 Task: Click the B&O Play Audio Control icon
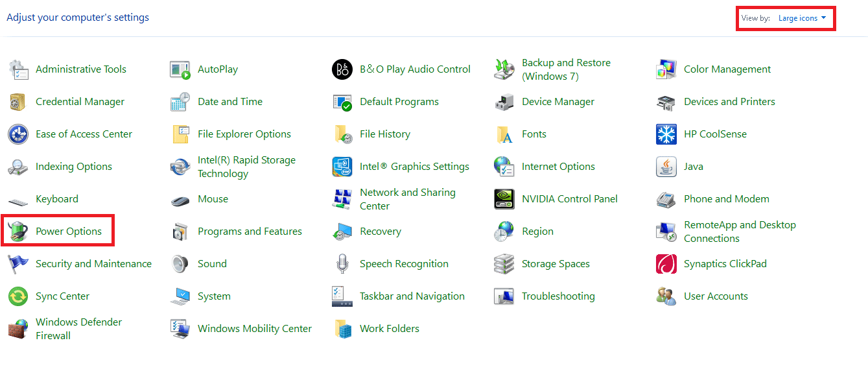(342, 69)
